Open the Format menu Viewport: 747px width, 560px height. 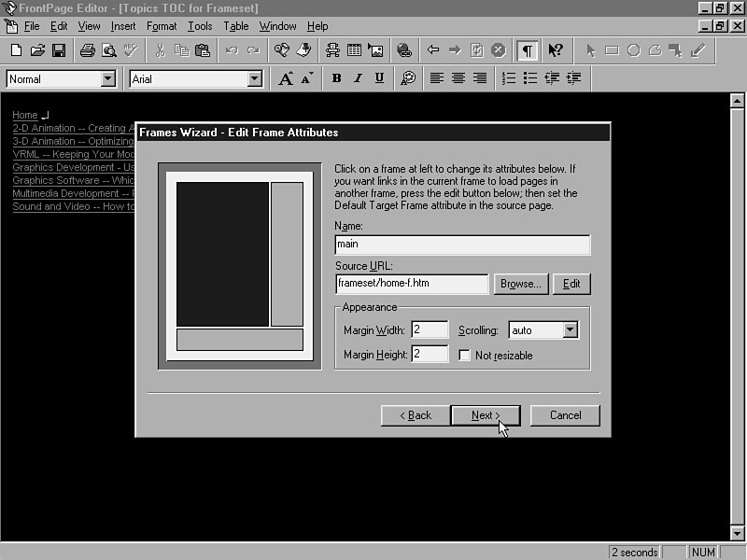(162, 26)
